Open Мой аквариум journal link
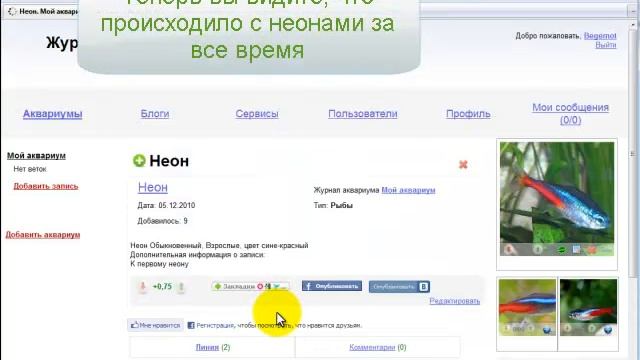This screenshot has width=640, height=360. pos(408,190)
